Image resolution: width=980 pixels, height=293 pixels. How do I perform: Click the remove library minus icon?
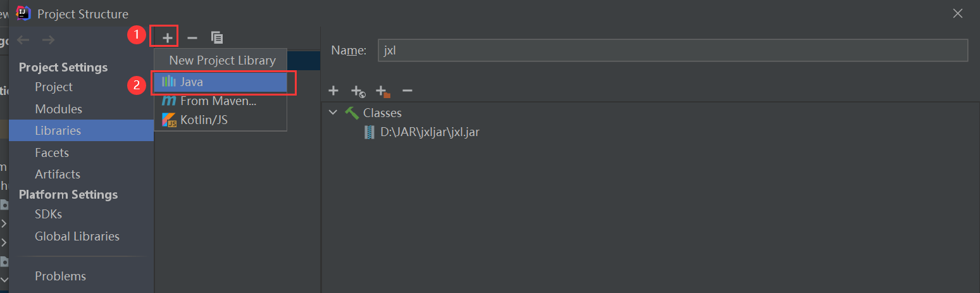pyautogui.click(x=192, y=38)
